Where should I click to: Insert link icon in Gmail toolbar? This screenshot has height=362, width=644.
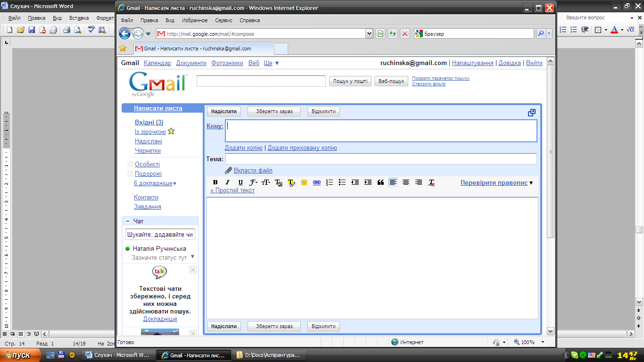(317, 183)
